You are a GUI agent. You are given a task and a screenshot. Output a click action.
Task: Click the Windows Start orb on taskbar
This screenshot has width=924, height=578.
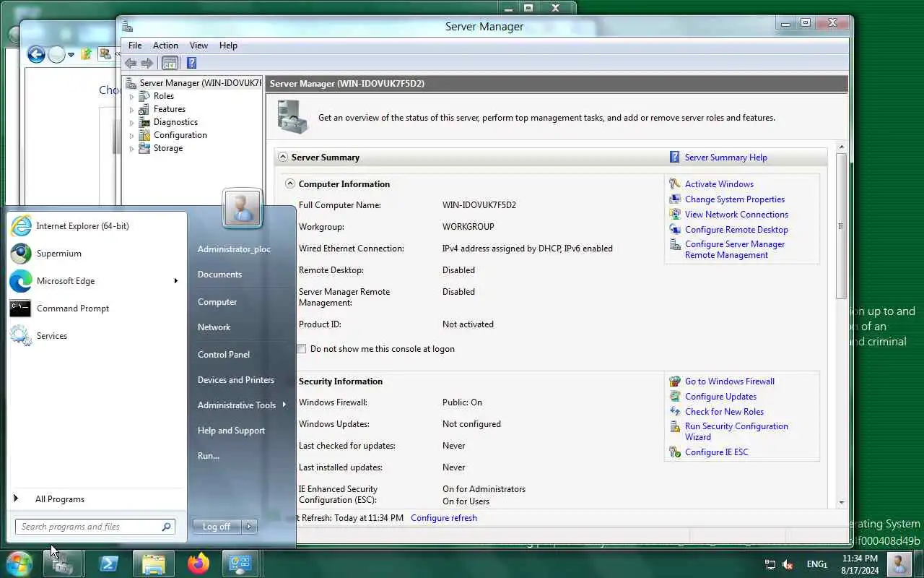tap(19, 563)
